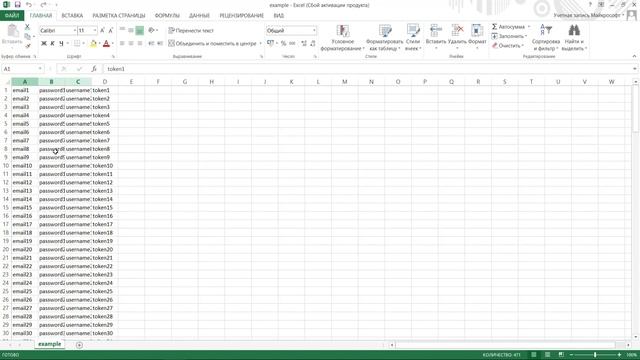Click the fill color bucket icon
This screenshot has width=640, height=360.
click(x=93, y=43)
